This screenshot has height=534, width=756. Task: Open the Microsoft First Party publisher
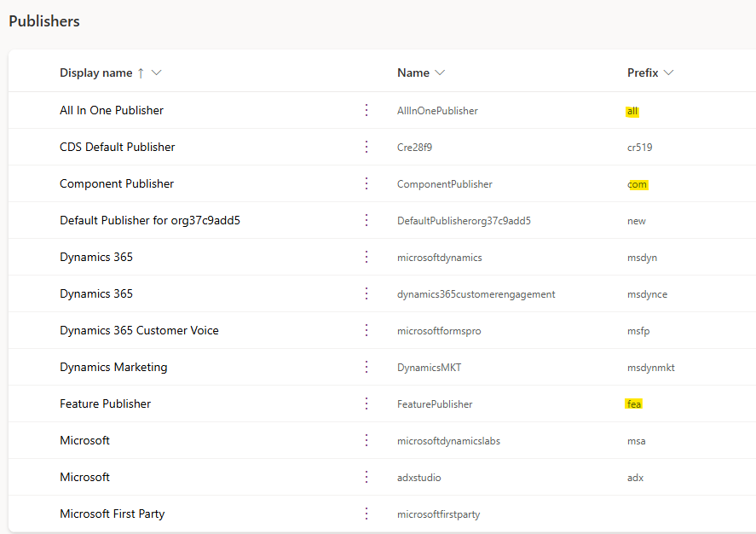pyautogui.click(x=113, y=514)
